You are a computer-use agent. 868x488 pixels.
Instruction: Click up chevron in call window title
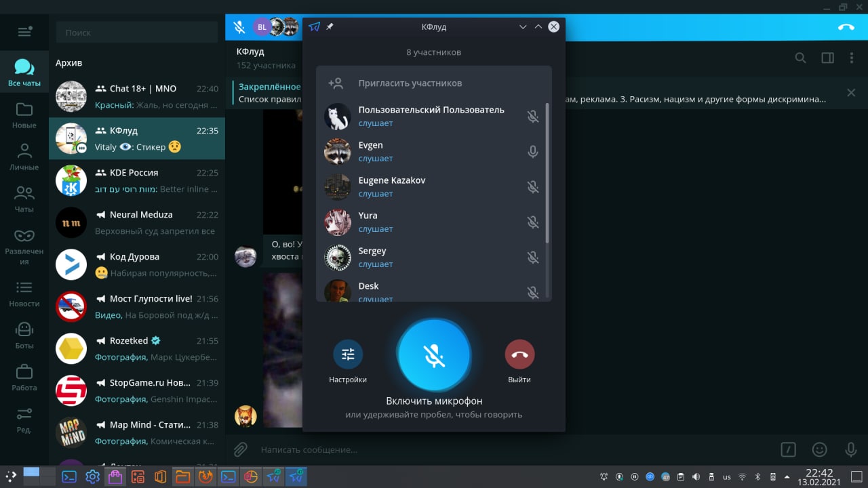pos(538,27)
